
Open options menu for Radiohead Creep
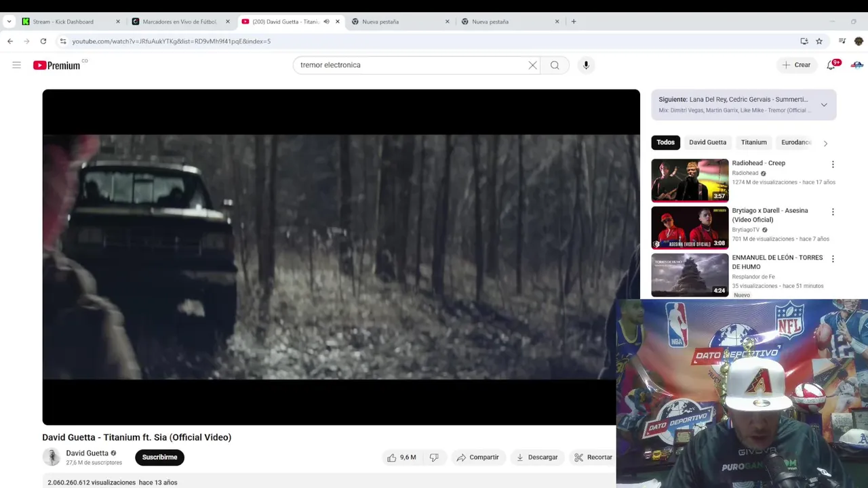[833, 164]
